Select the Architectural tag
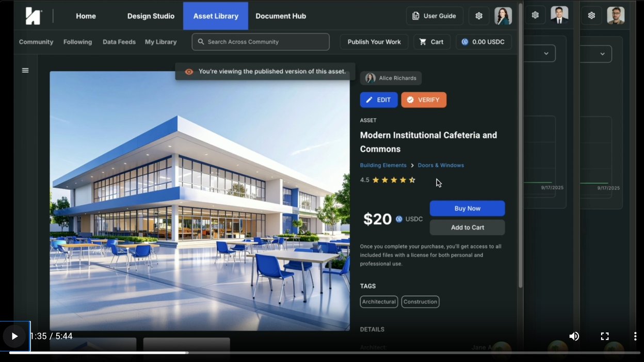644x362 pixels. pyautogui.click(x=379, y=302)
